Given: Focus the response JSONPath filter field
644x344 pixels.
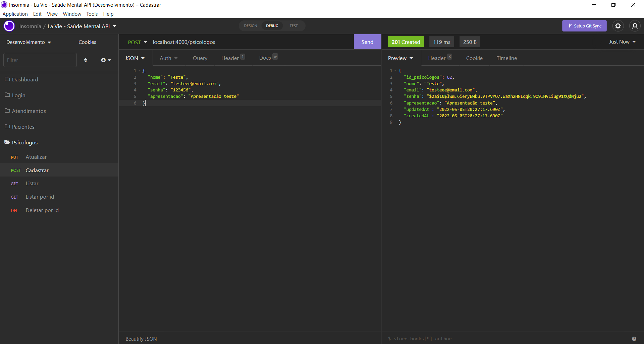Looking at the screenshot, I should click(506, 339).
